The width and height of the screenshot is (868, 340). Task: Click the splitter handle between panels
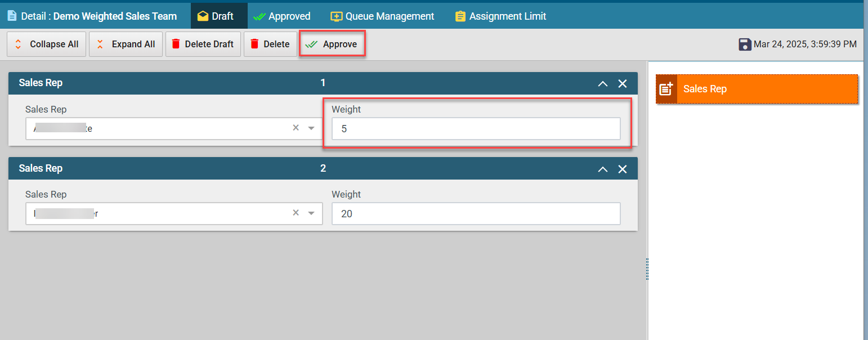pos(647,269)
